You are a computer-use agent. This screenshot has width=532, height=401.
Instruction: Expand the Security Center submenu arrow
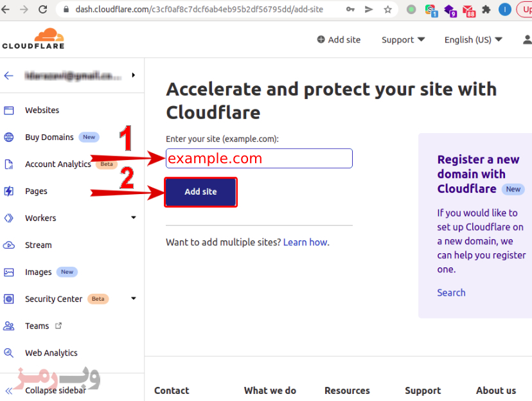(x=134, y=299)
